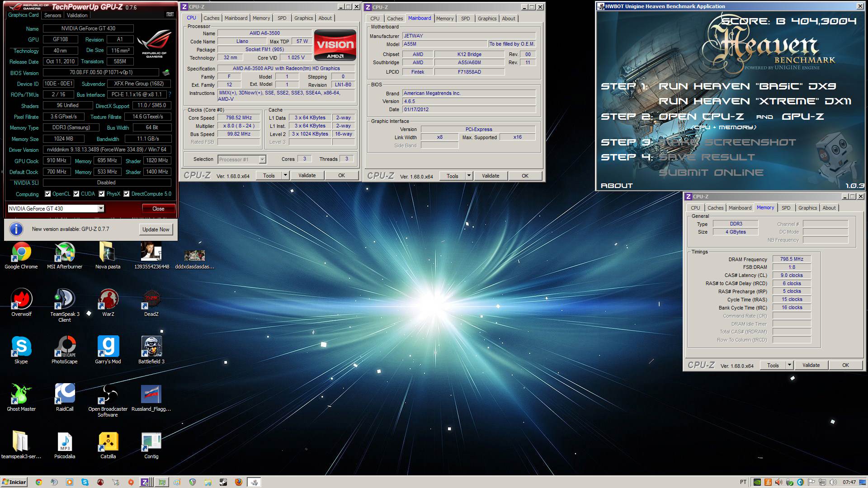The height and width of the screenshot is (488, 868).
Task: Click Run Heaven Xtreme DX11 option
Action: [755, 101]
